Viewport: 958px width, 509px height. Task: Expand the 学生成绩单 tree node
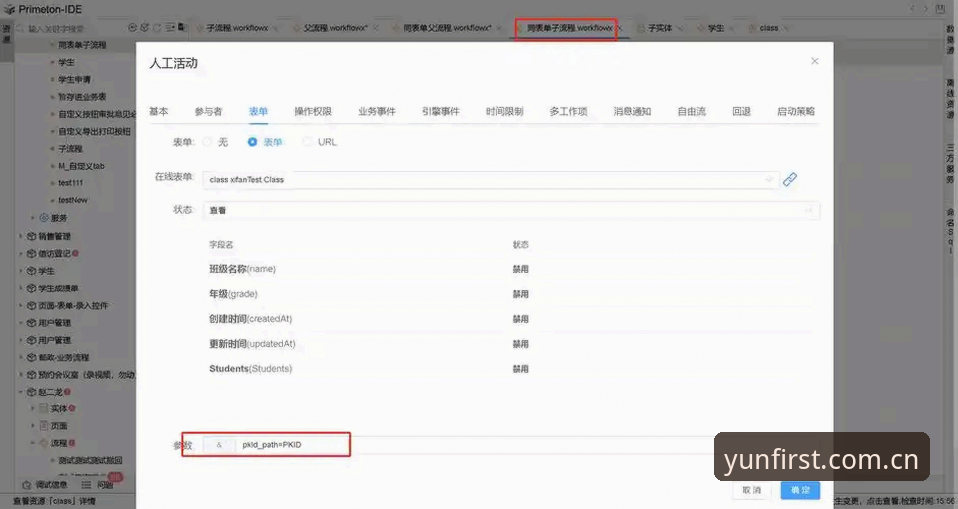21,288
